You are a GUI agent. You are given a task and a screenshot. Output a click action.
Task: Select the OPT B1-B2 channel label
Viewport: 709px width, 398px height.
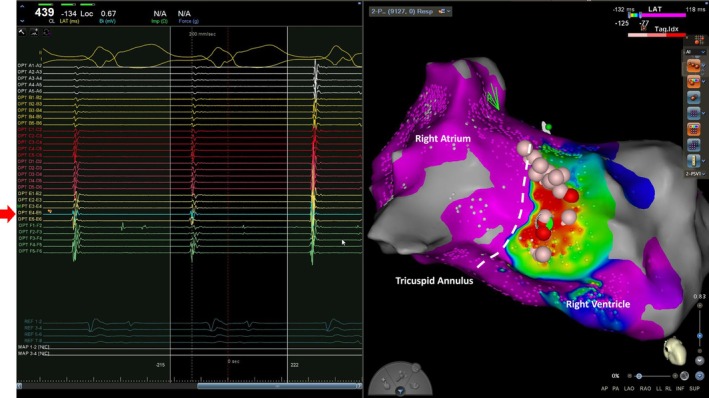[x=30, y=98]
